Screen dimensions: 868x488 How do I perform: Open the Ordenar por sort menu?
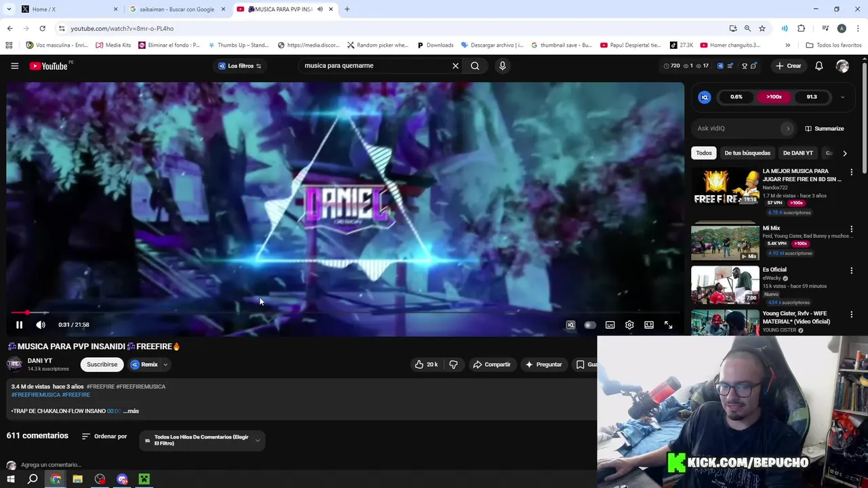(x=104, y=436)
